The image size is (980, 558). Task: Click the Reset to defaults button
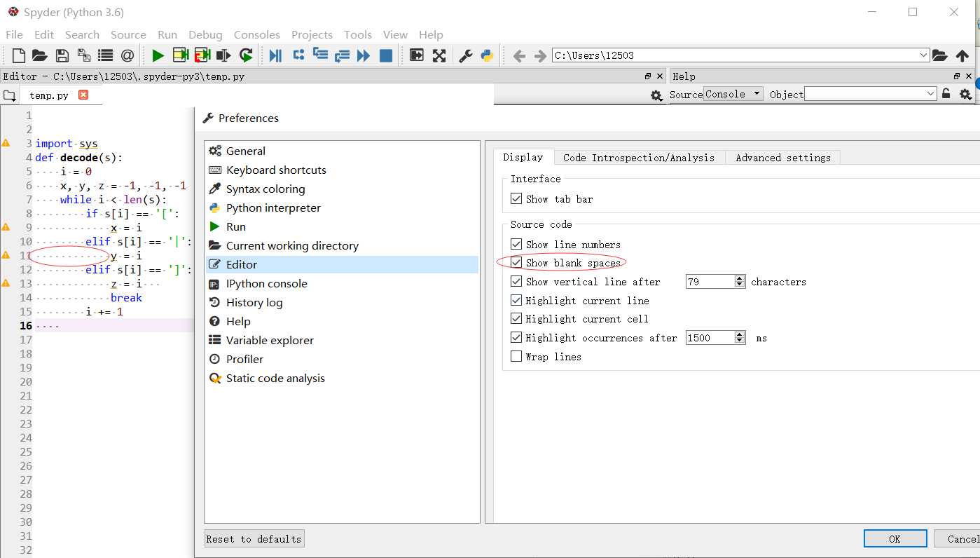[x=254, y=538]
